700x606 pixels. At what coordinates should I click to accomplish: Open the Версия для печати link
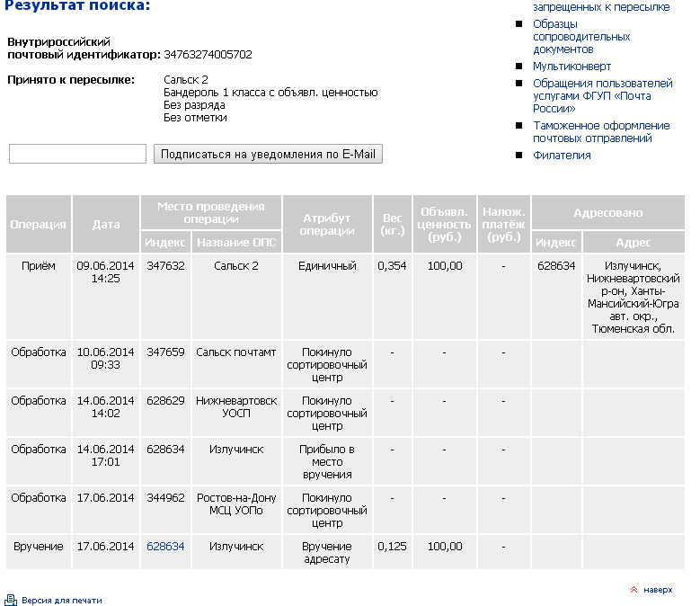pos(62,601)
